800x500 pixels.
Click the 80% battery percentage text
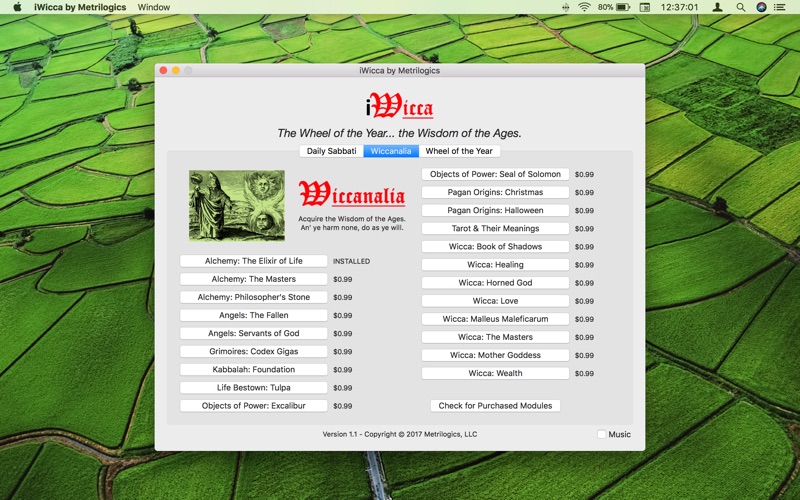(605, 7)
